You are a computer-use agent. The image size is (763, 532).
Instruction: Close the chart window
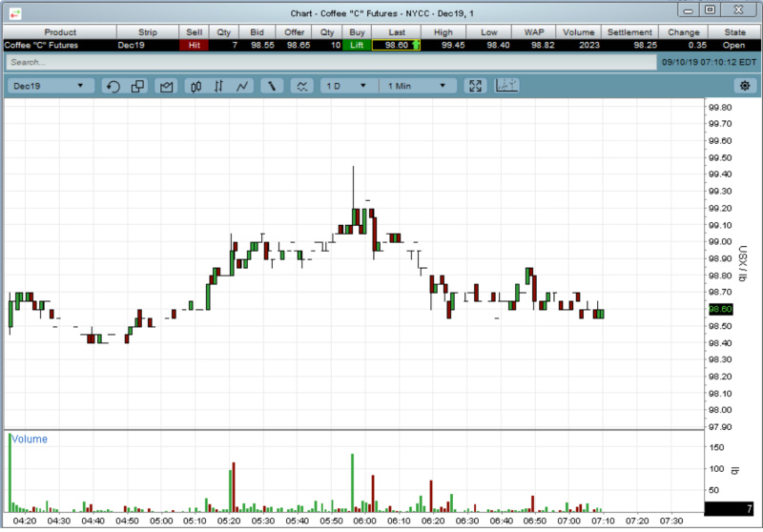(x=738, y=10)
